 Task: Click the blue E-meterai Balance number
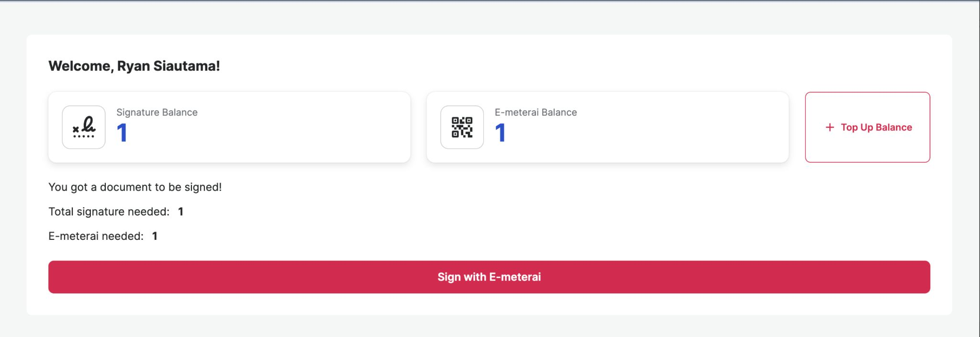click(500, 133)
